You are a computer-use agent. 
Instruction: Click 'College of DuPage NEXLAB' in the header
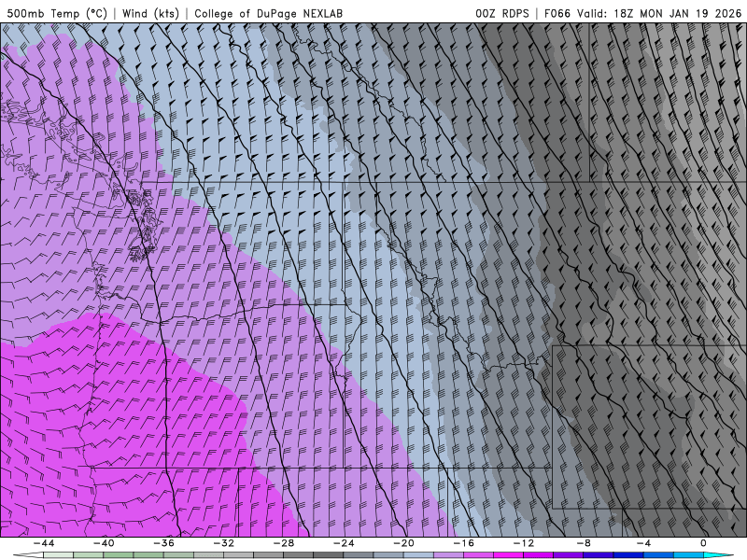coord(268,14)
